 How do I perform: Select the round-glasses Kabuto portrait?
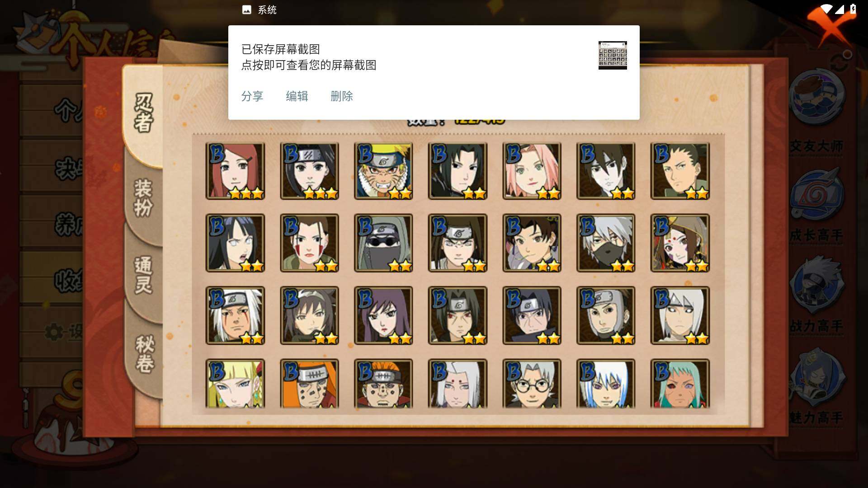(x=532, y=384)
